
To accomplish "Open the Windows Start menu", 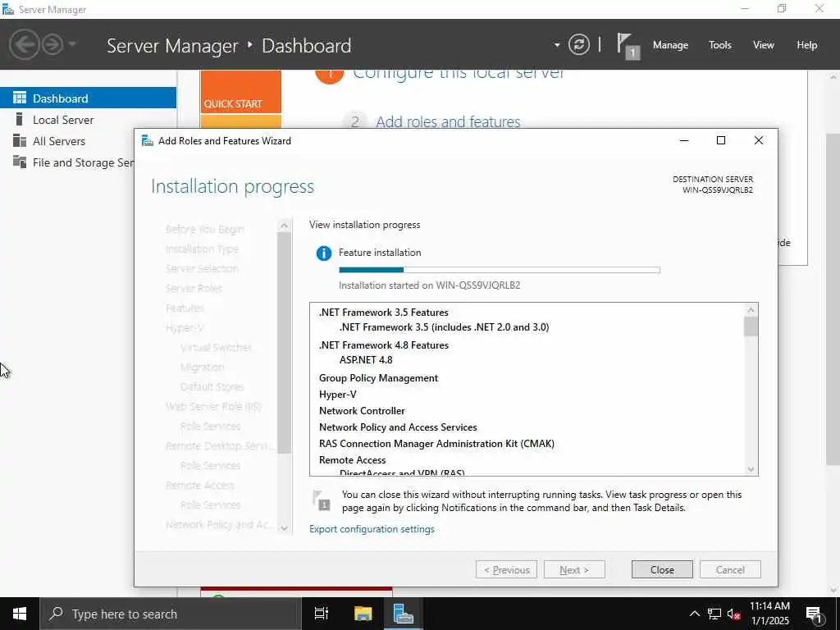I will tap(20, 614).
